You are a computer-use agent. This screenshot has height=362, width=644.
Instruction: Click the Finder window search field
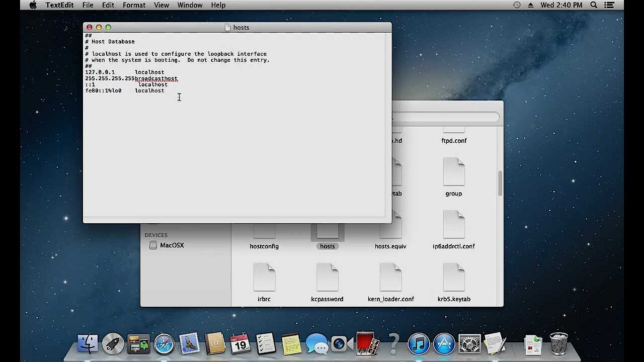point(446,117)
